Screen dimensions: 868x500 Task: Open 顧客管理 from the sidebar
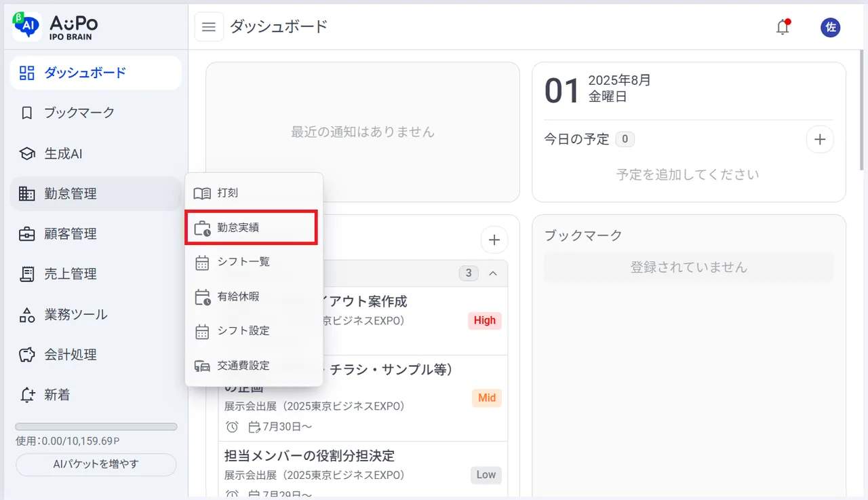[96, 234]
